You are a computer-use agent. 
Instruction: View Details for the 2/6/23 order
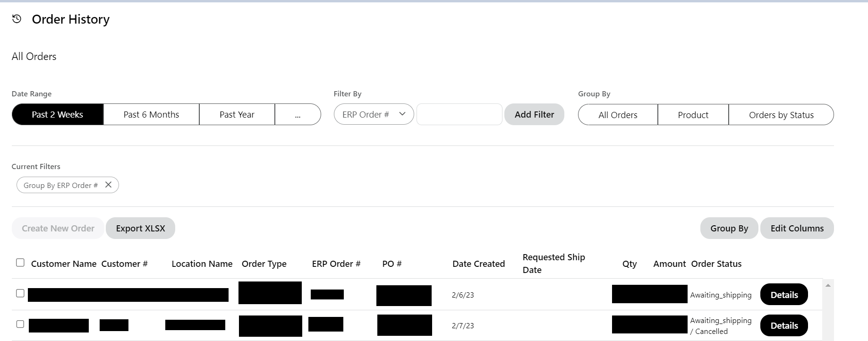[784, 295]
